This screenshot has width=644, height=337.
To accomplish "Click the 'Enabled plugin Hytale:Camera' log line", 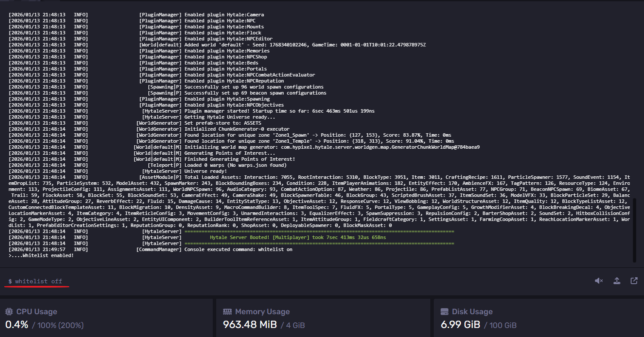I will click(x=224, y=15).
